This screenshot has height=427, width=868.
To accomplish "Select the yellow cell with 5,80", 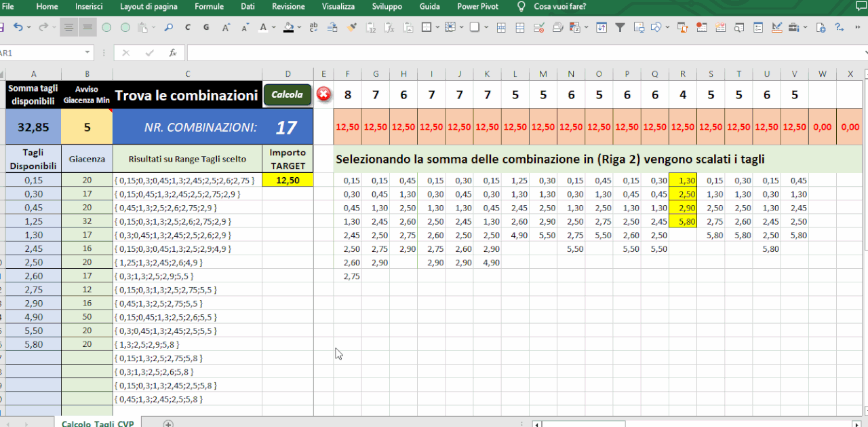I will tap(683, 221).
